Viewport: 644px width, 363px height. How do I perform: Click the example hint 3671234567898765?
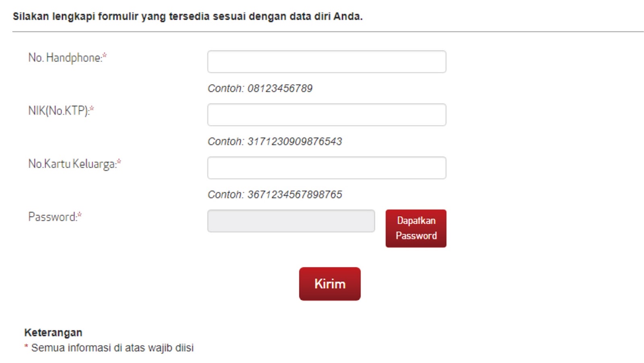pos(275,194)
